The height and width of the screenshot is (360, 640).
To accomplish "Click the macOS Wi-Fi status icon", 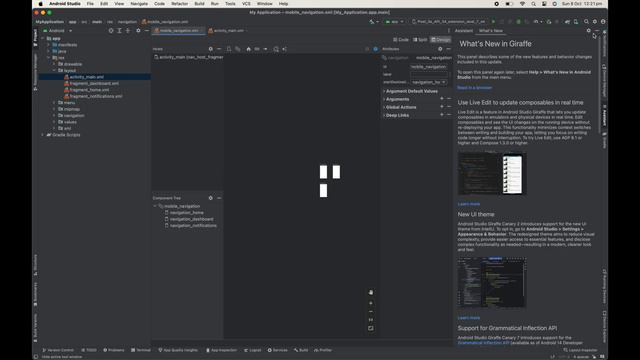I will tap(522, 4).
